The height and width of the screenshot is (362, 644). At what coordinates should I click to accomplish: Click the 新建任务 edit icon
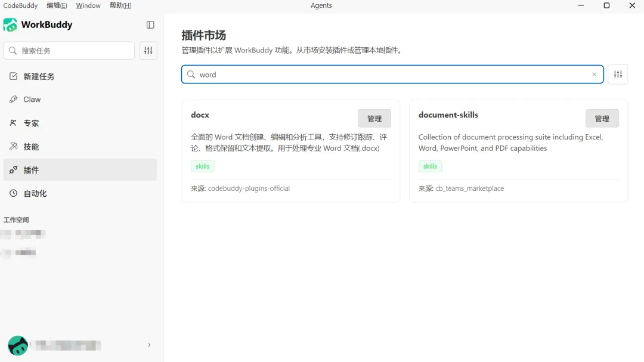(14, 76)
